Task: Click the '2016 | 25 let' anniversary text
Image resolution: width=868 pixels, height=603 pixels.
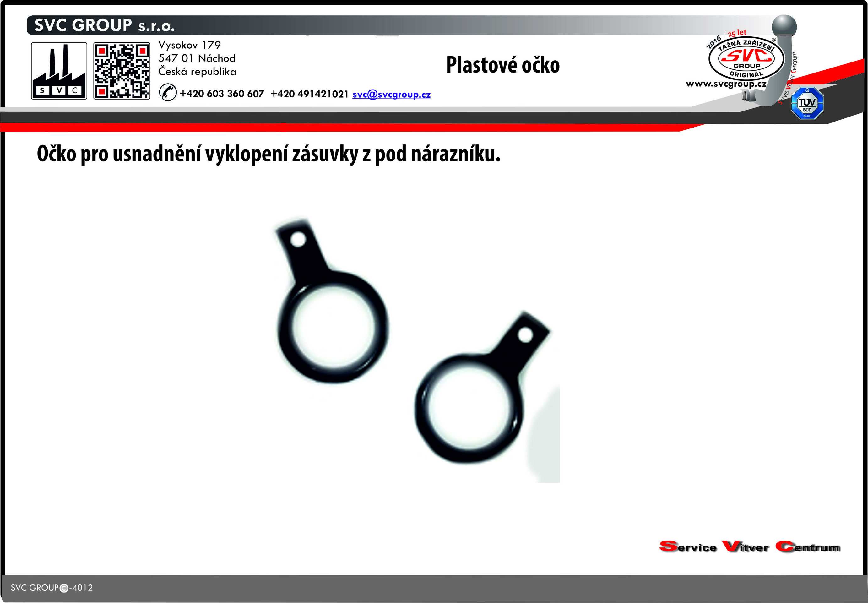Action: tap(726, 39)
